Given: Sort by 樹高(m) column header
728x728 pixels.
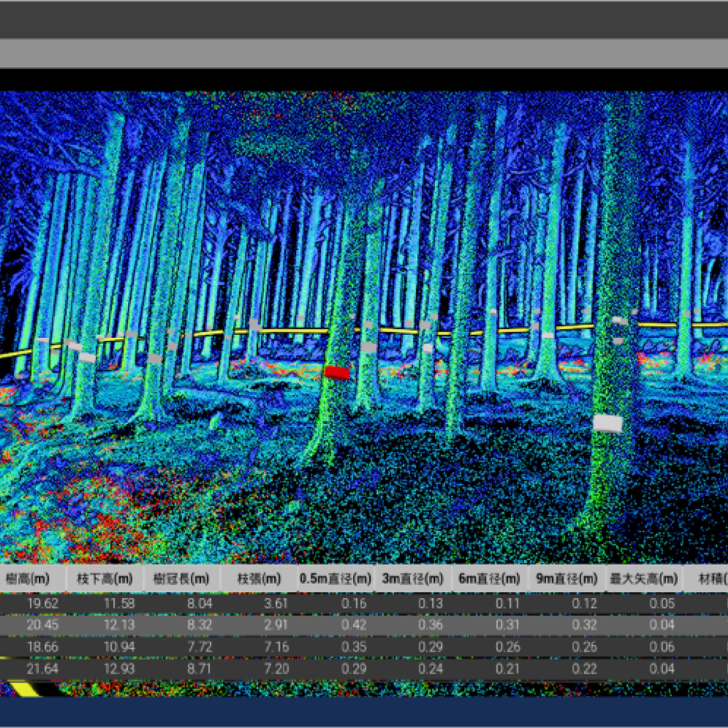Looking at the screenshot, I should click(28, 579).
